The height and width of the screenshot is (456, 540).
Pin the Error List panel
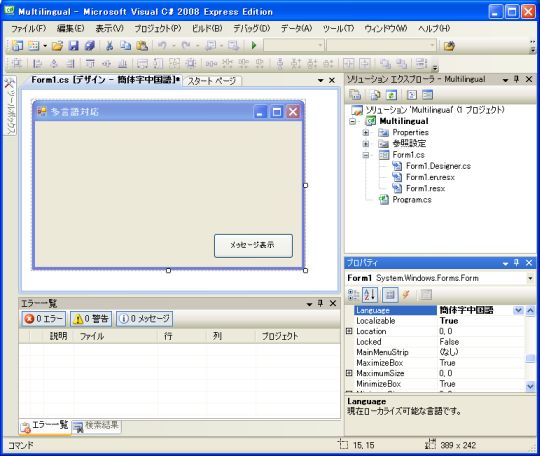pyautogui.click(x=320, y=303)
